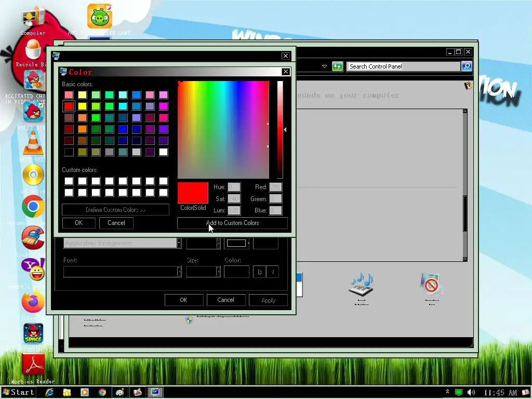Open the item color picker dropdown arrow
This screenshot has width=532, height=399.
pyautogui.click(x=248, y=243)
